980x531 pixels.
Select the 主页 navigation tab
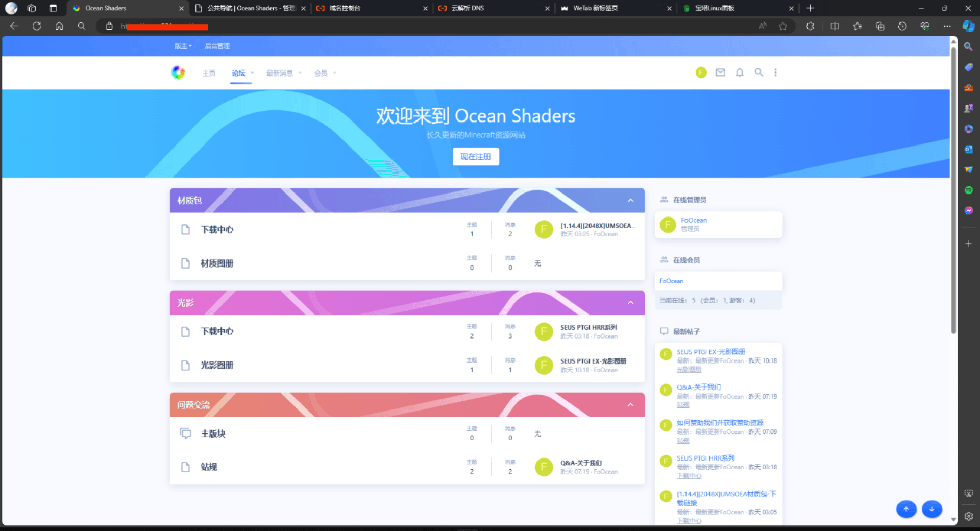(209, 73)
